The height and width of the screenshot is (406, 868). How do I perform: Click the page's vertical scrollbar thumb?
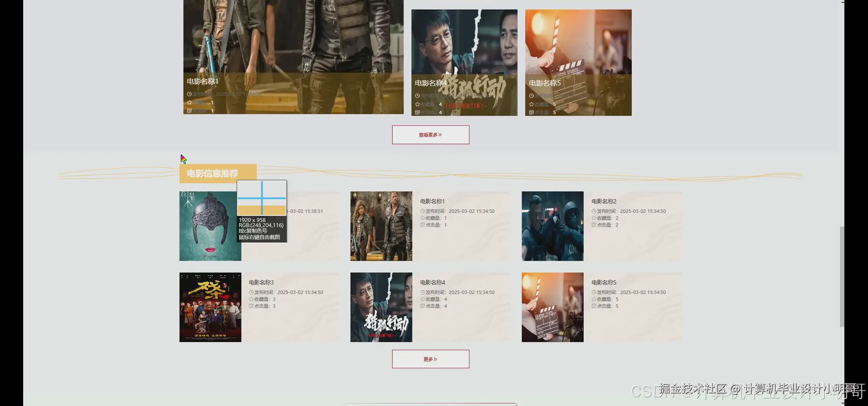842,276
